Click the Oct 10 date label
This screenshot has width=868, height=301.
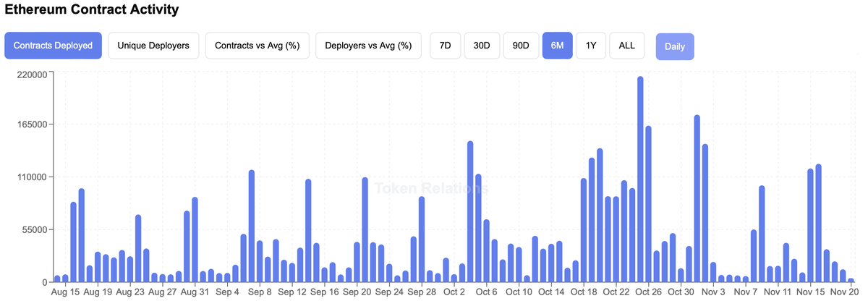519,292
